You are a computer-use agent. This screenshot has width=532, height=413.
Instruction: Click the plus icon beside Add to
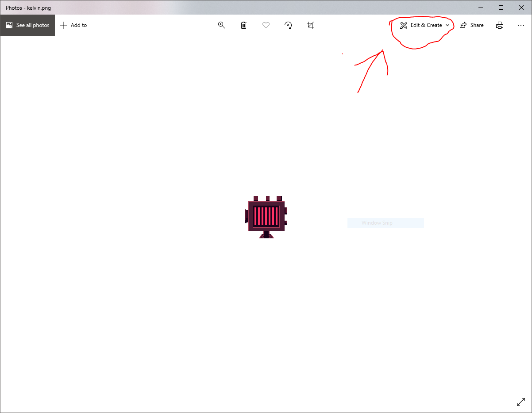[x=64, y=25]
